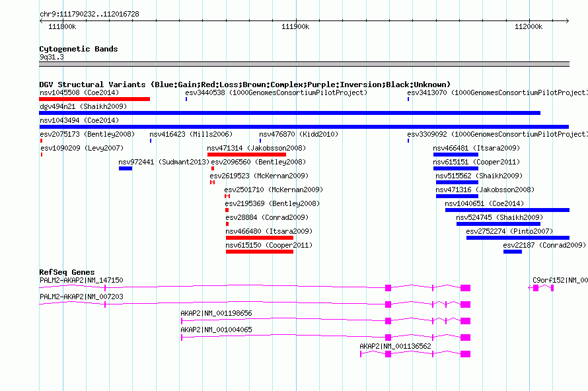Open the AKAP2|NM_001136562 gene label
Viewport: 588px width, 391px height.
(x=395, y=346)
